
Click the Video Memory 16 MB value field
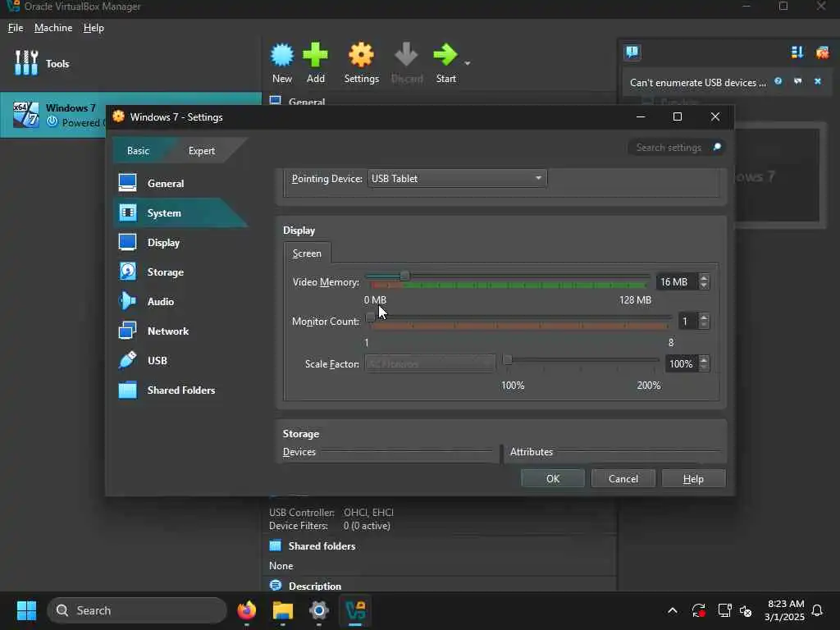point(678,282)
